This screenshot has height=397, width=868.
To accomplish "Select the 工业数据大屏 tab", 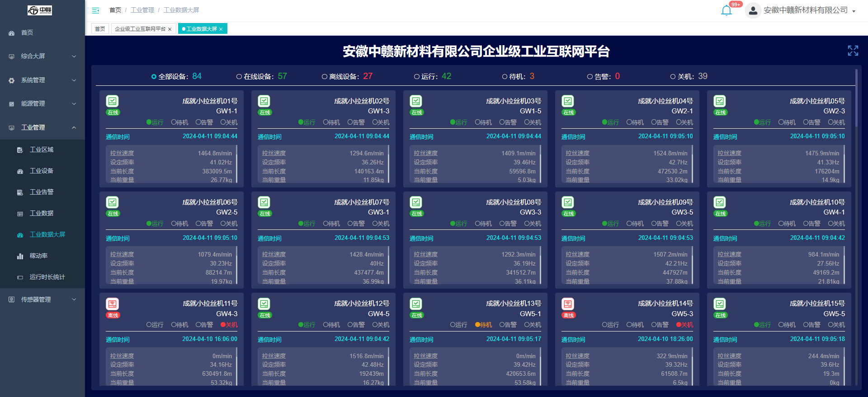I will (x=202, y=29).
